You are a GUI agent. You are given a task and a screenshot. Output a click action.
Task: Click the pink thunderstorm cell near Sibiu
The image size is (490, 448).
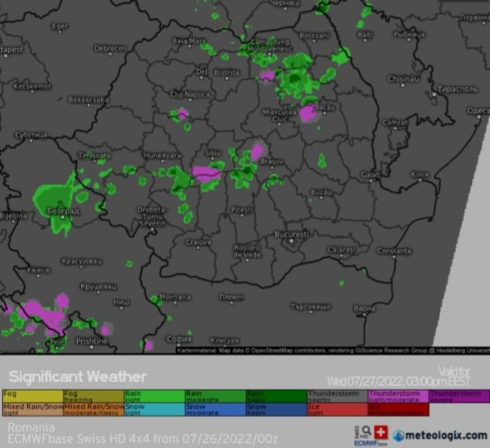pyautogui.click(x=206, y=173)
